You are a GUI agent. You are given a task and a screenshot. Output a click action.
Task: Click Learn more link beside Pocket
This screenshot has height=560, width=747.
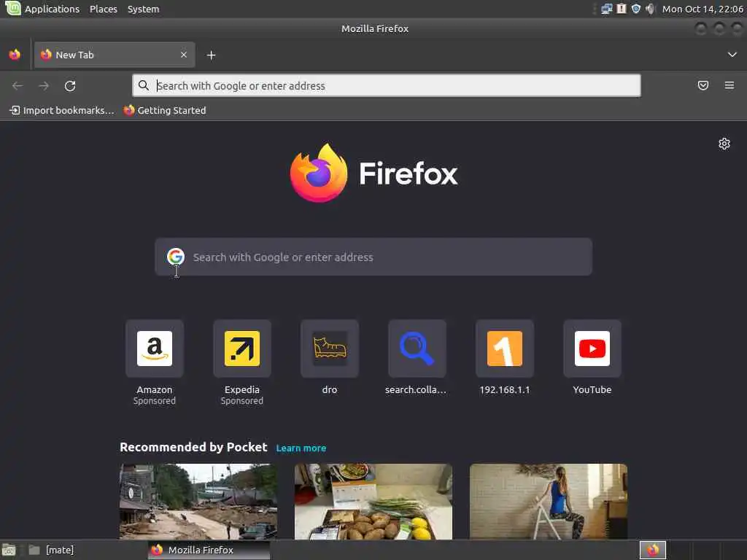click(x=301, y=448)
